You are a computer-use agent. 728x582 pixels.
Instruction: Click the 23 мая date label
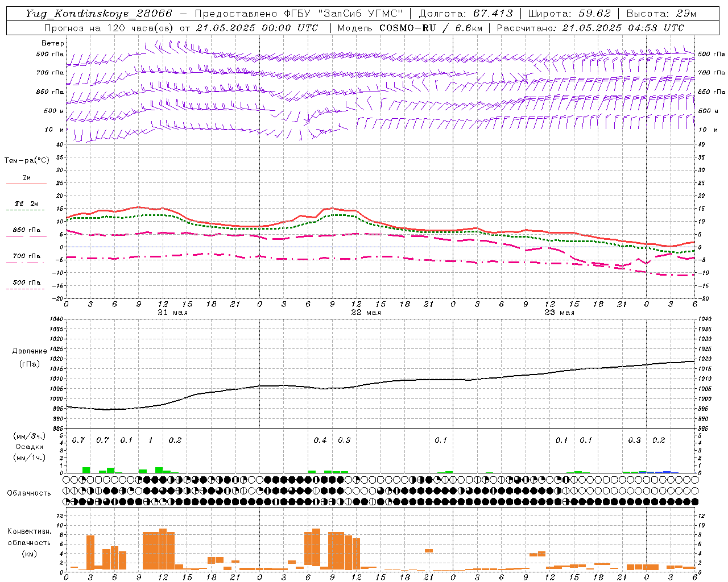click(559, 313)
